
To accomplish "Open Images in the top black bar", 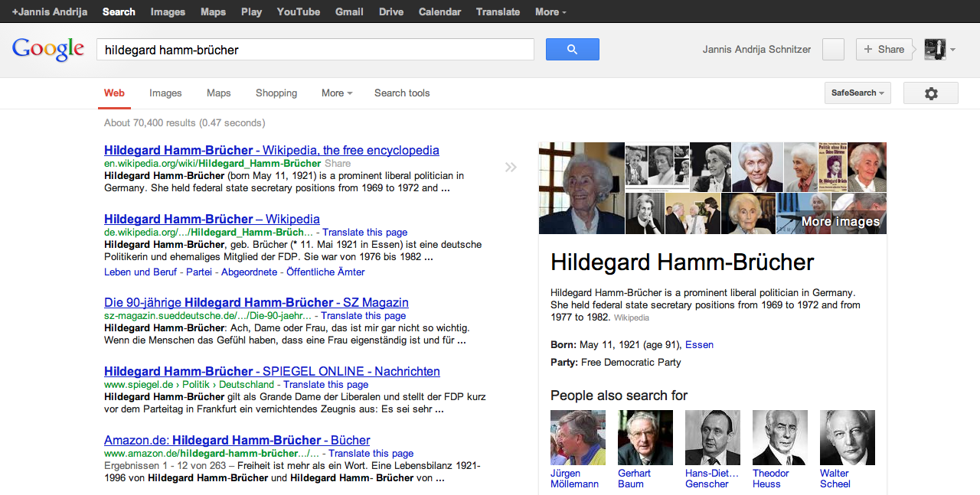I will [168, 11].
